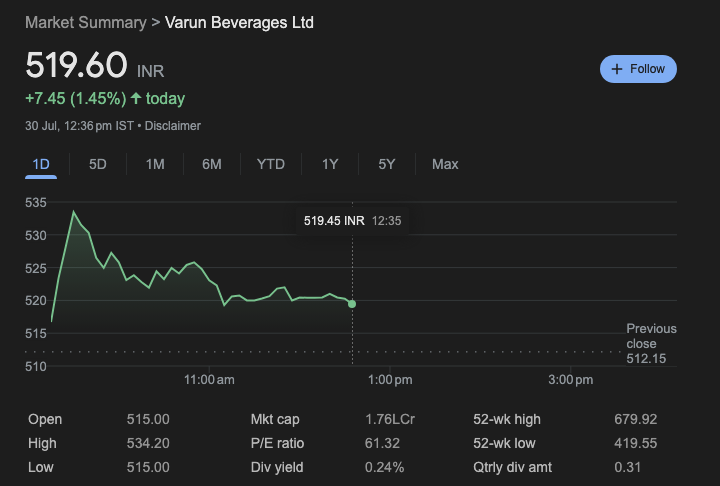Click the 1:00 pm axis label
The height and width of the screenshot is (486, 720).
click(390, 380)
